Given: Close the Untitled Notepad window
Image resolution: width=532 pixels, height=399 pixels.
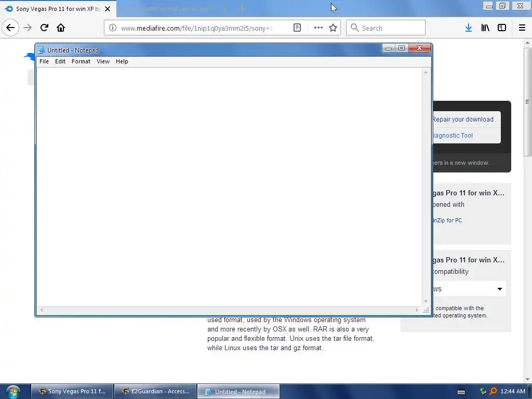Looking at the screenshot, I should (x=419, y=48).
